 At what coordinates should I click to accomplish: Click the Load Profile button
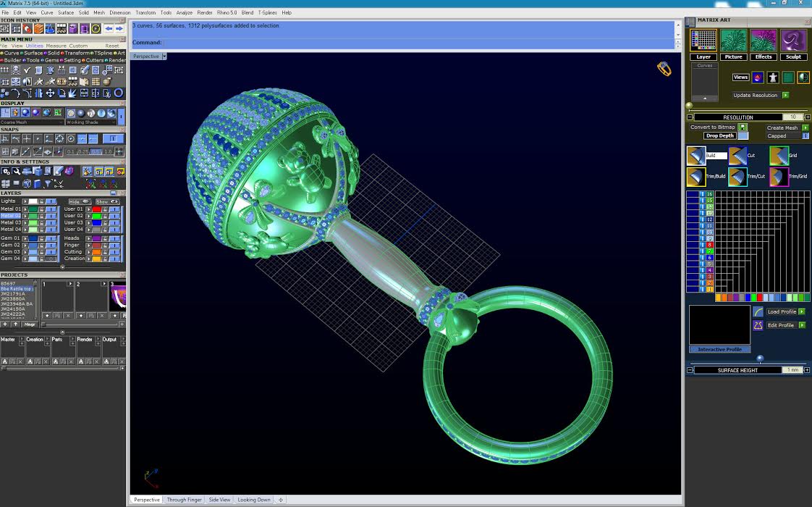782,311
